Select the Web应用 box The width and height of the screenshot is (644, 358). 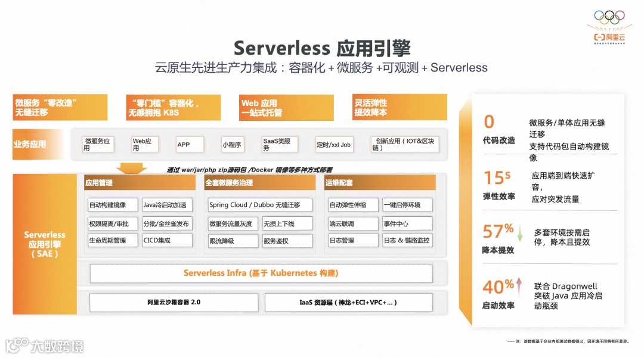tap(144, 144)
